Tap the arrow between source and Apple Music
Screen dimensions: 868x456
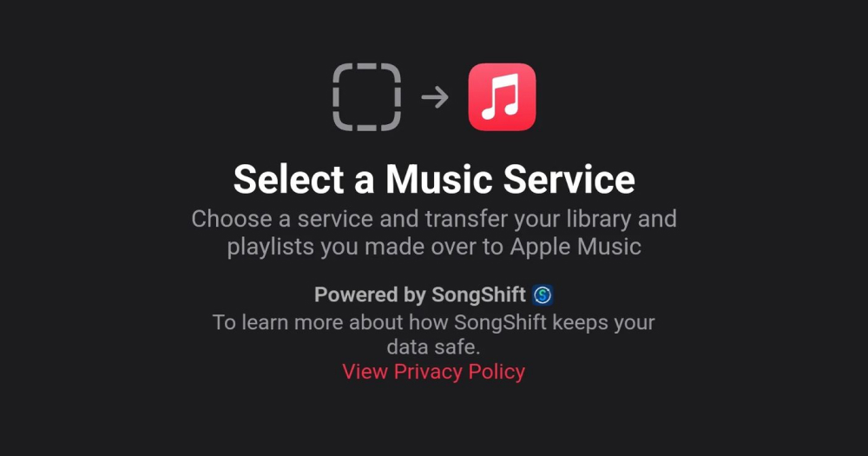click(x=435, y=97)
